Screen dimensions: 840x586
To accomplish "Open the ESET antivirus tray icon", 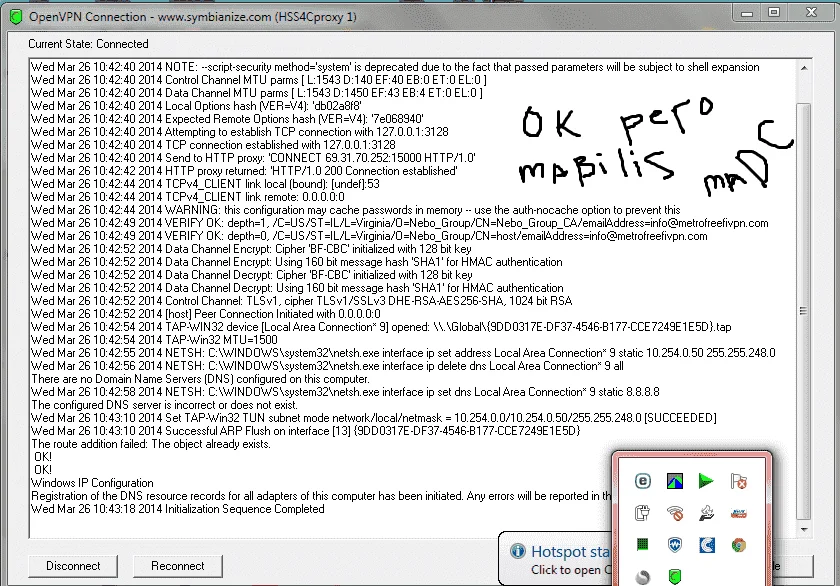I will 643,481.
